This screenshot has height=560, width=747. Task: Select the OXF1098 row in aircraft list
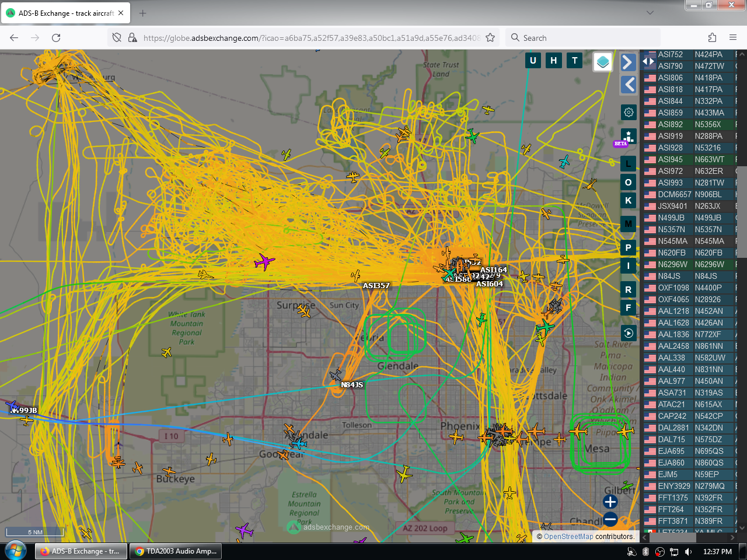(x=690, y=288)
